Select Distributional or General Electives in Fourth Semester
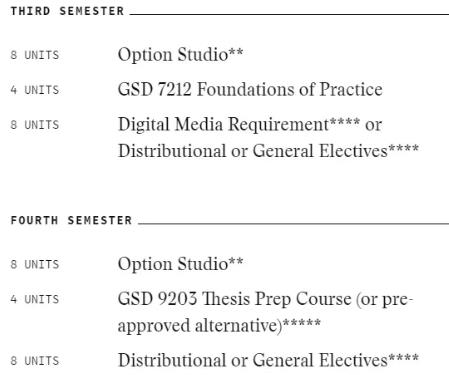This screenshot has width=449, height=375. (268, 360)
